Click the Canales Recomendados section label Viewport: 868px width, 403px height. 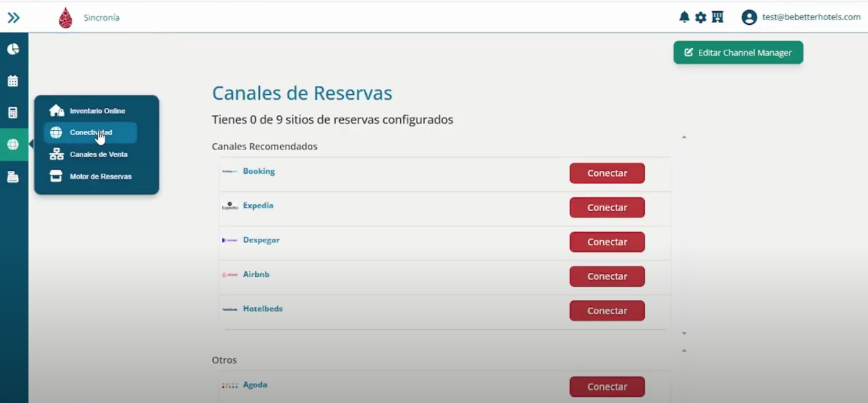coord(265,147)
